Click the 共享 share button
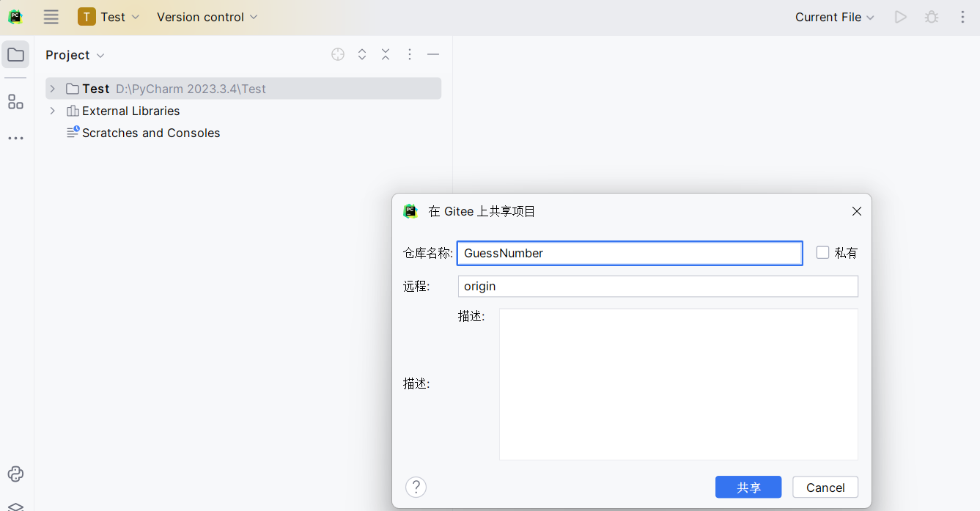 pyautogui.click(x=748, y=488)
